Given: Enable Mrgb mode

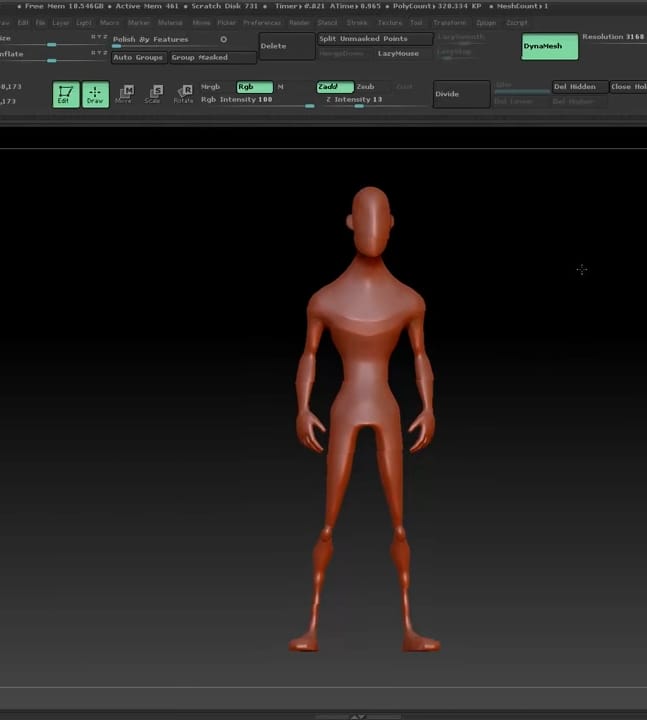Looking at the screenshot, I should point(210,87).
